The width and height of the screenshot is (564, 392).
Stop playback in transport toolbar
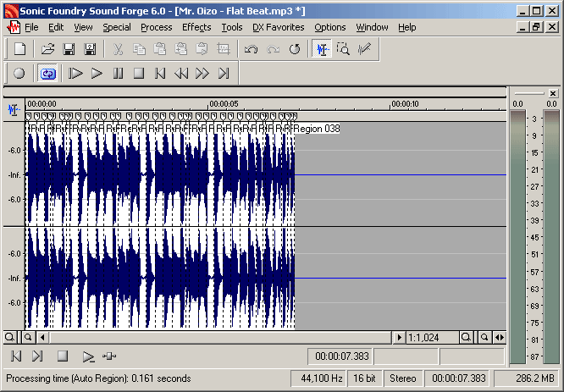[x=139, y=74]
